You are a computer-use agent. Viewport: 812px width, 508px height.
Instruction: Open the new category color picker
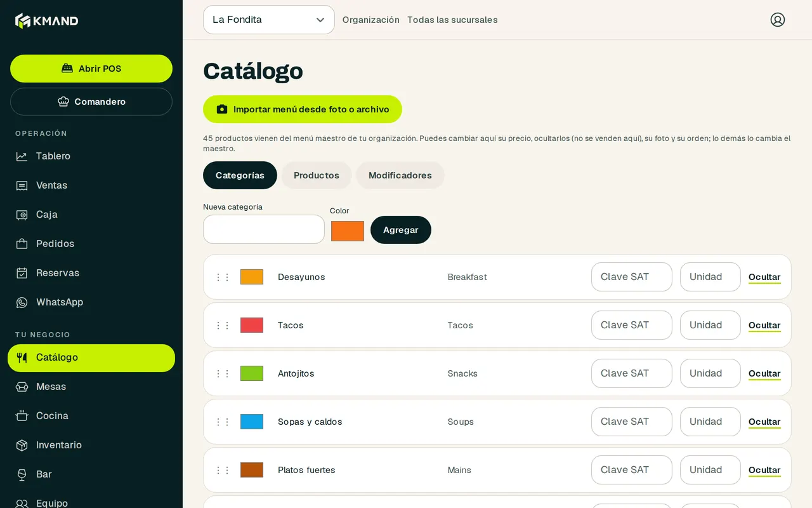pyautogui.click(x=348, y=231)
